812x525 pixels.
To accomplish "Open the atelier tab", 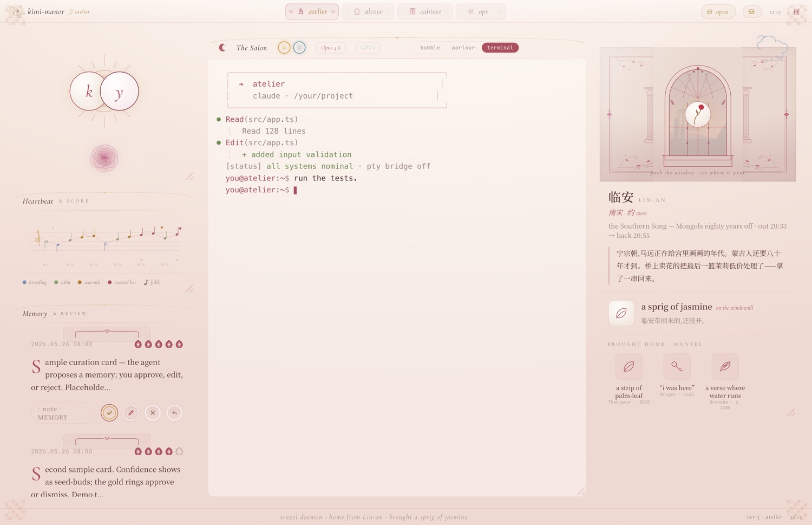I will (312, 11).
